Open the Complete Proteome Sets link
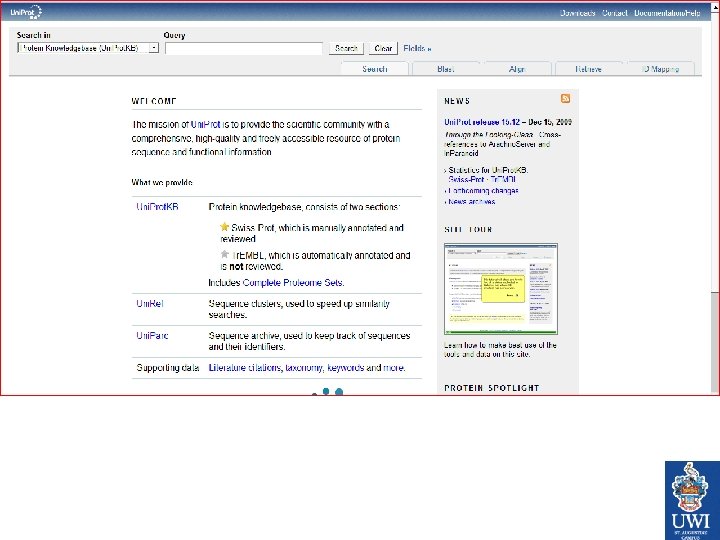The image size is (720, 540). [293, 283]
